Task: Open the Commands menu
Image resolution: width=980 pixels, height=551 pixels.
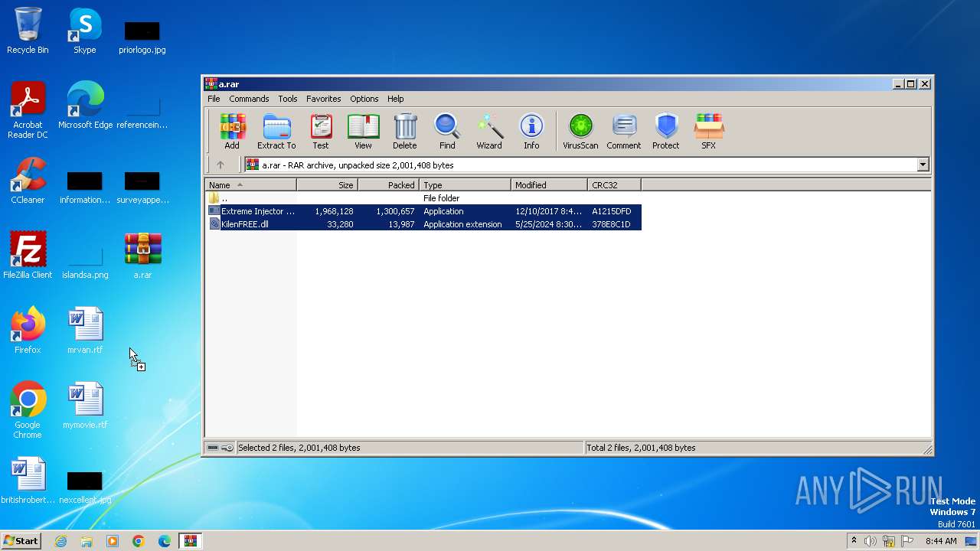Action: [x=249, y=99]
